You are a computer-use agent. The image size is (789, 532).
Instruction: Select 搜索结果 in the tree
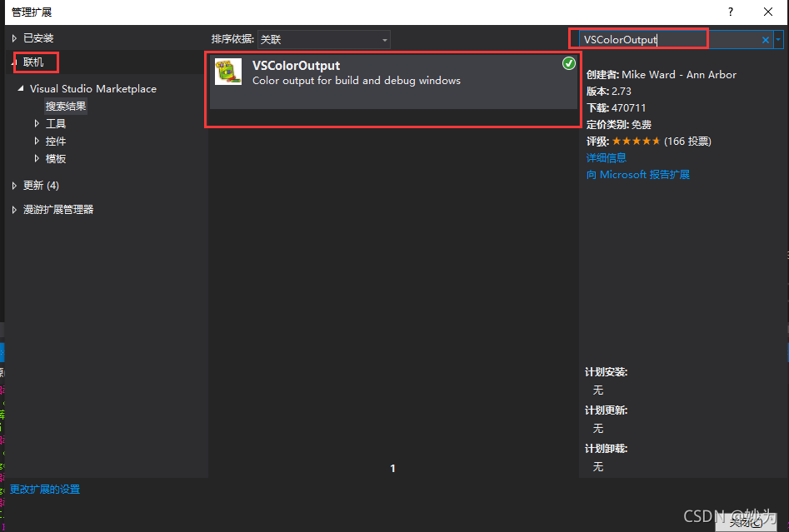click(x=66, y=106)
